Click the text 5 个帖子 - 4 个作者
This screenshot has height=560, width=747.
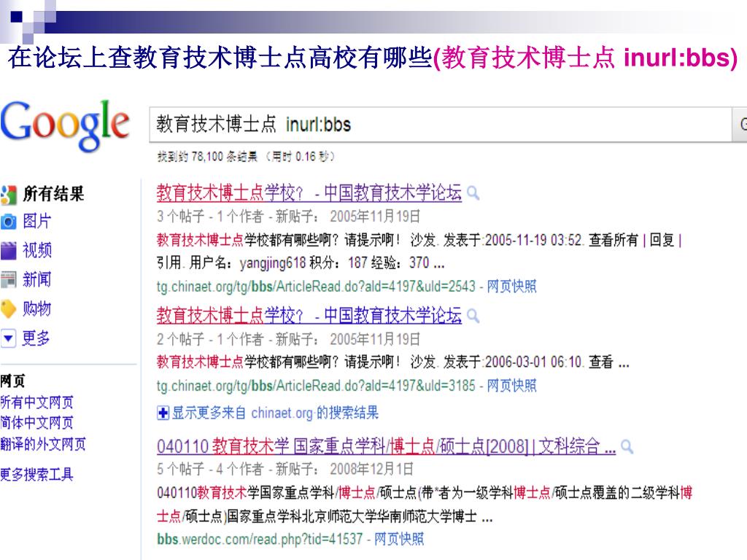point(210,470)
